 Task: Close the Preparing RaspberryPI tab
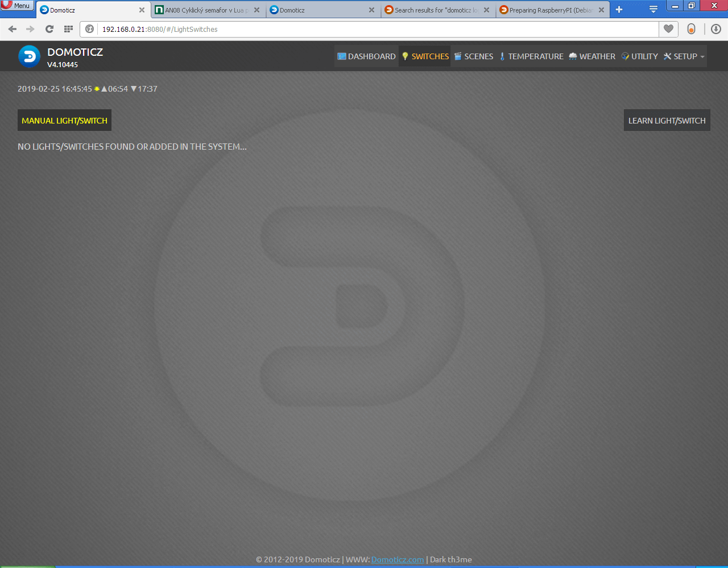602,10
